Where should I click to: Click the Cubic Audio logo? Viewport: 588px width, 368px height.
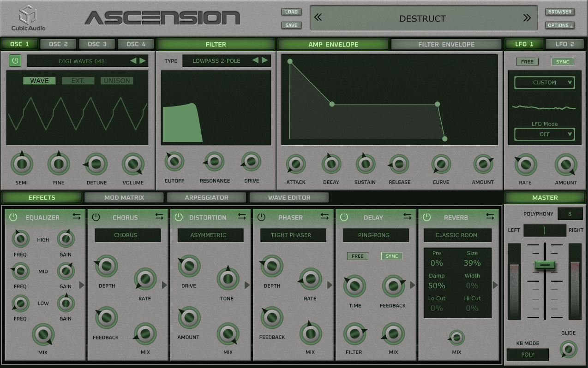(x=29, y=18)
